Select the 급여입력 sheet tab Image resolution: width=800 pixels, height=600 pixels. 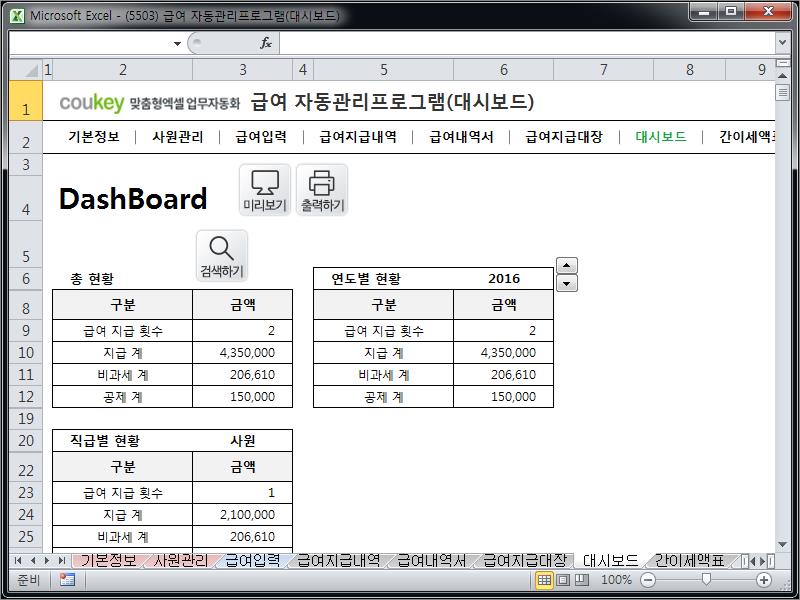pos(252,561)
